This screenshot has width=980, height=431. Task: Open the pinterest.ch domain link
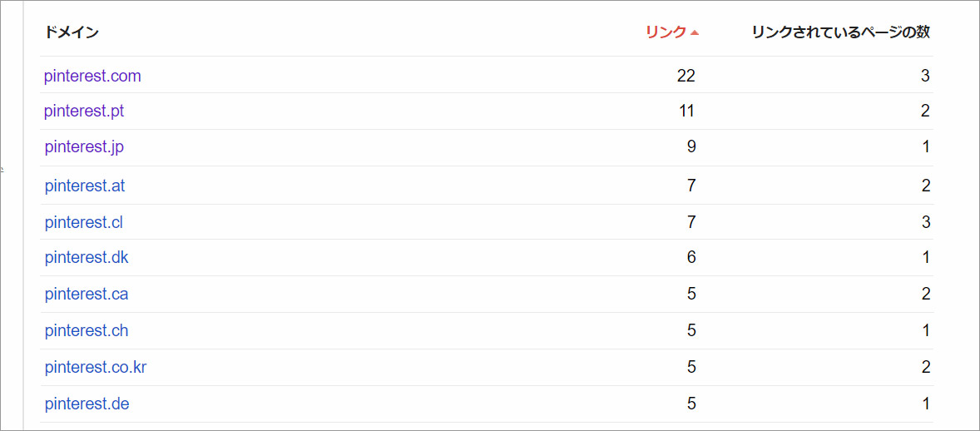click(x=87, y=329)
